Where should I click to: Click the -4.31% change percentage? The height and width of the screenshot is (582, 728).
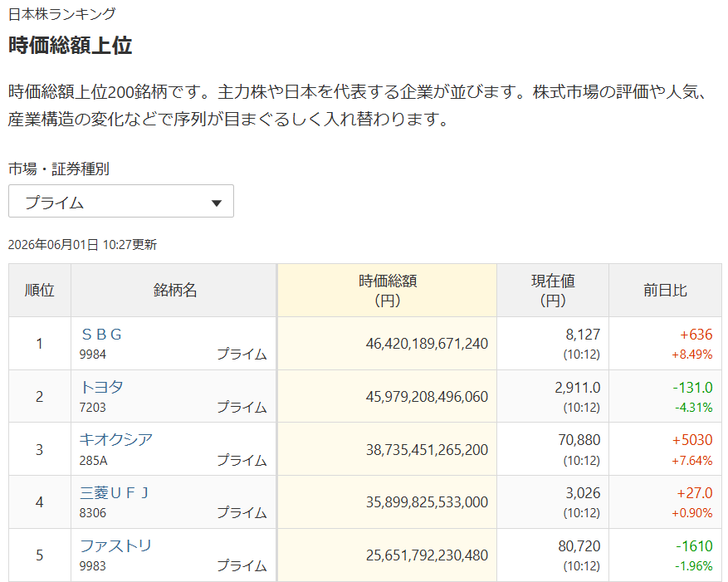tap(694, 408)
